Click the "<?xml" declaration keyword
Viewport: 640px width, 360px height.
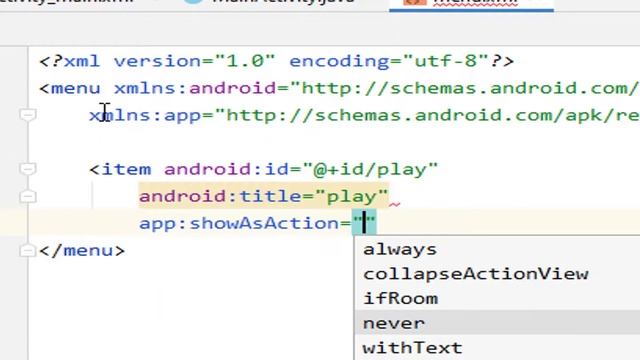(69, 61)
